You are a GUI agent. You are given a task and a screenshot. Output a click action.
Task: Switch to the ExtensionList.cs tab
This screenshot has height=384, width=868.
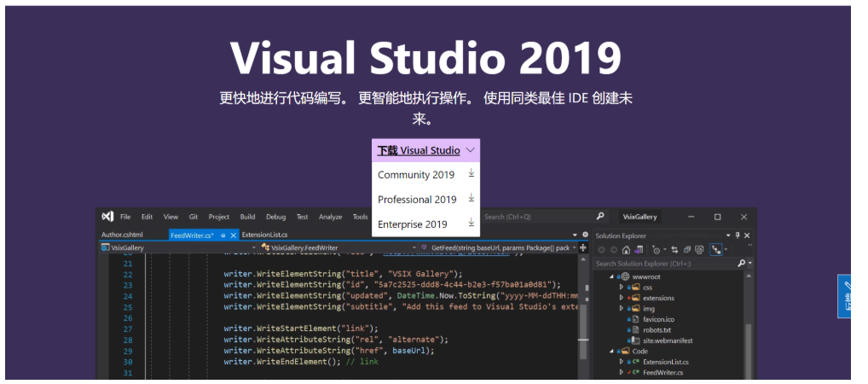click(264, 235)
